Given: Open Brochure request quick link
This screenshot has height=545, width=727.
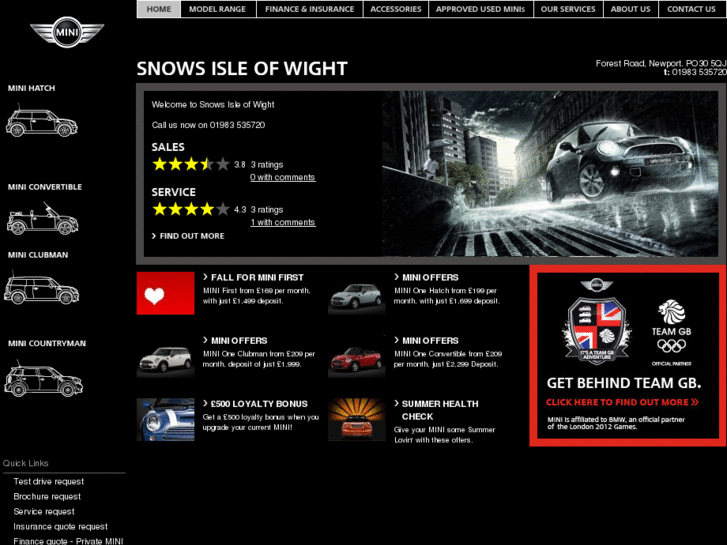Looking at the screenshot, I should [47, 496].
